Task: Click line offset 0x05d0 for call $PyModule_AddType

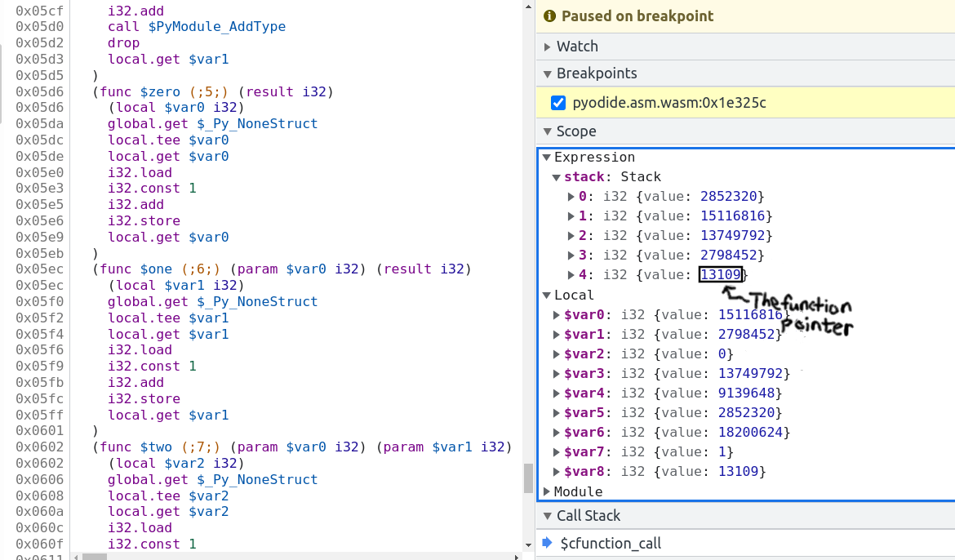Action: point(40,27)
